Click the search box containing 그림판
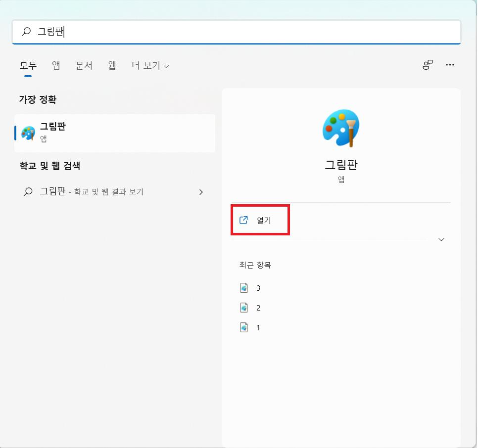This screenshot has height=448, width=478. pyautogui.click(x=236, y=32)
